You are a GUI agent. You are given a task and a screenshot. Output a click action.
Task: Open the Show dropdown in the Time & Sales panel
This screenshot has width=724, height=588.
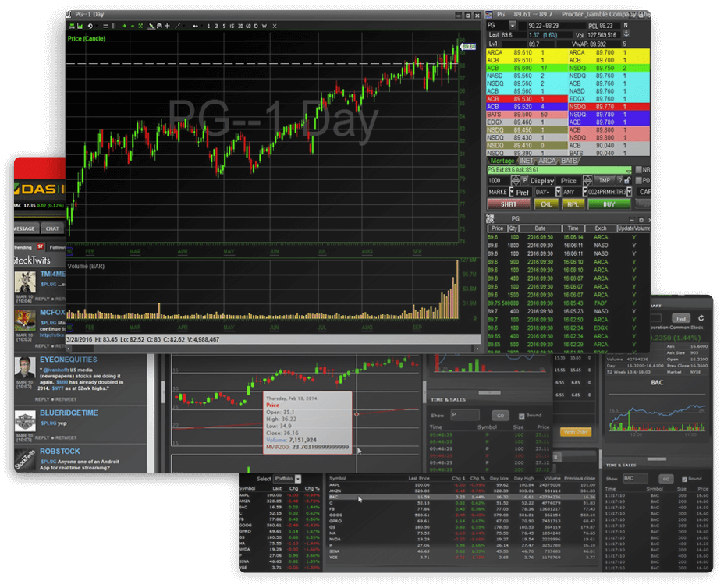click(467, 415)
